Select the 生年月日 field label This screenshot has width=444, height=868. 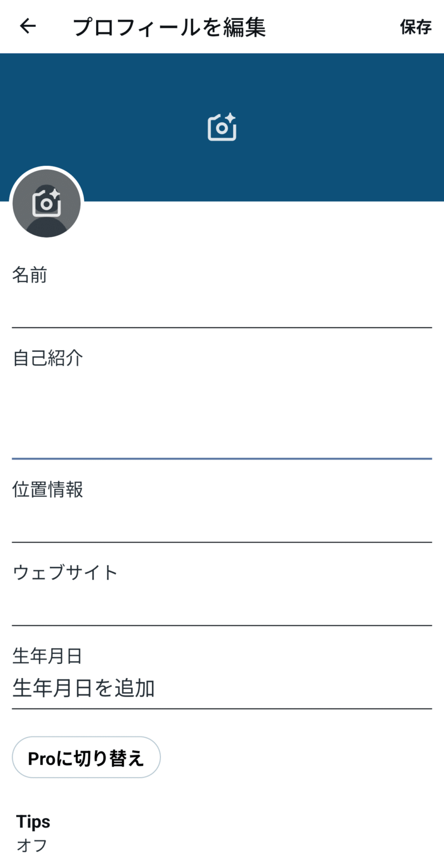pyautogui.click(x=48, y=656)
